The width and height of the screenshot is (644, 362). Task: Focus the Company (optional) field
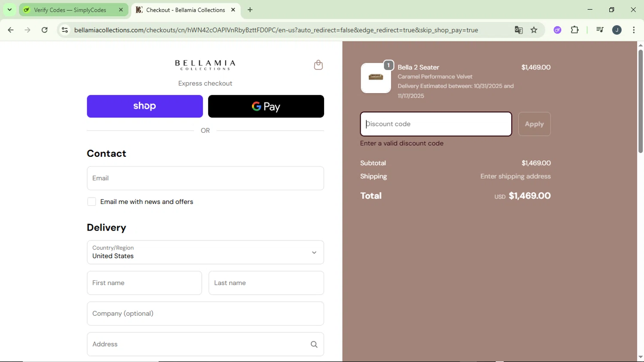click(x=205, y=313)
